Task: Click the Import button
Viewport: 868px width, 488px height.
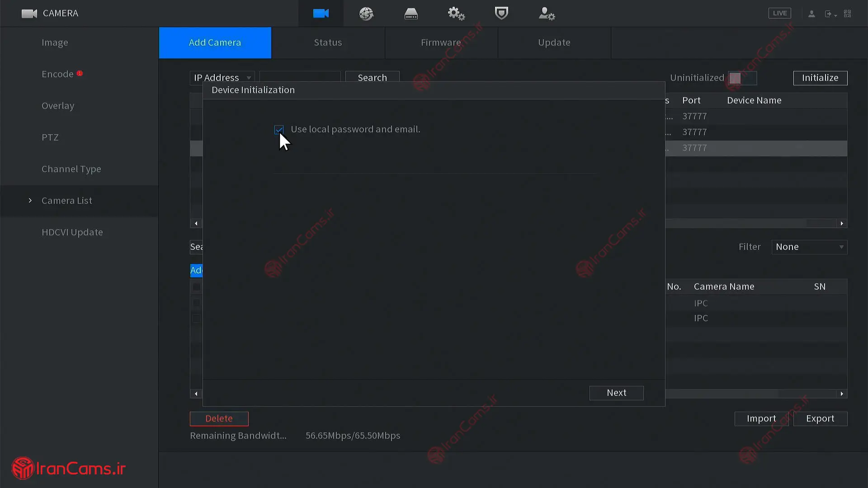Action: point(761,418)
